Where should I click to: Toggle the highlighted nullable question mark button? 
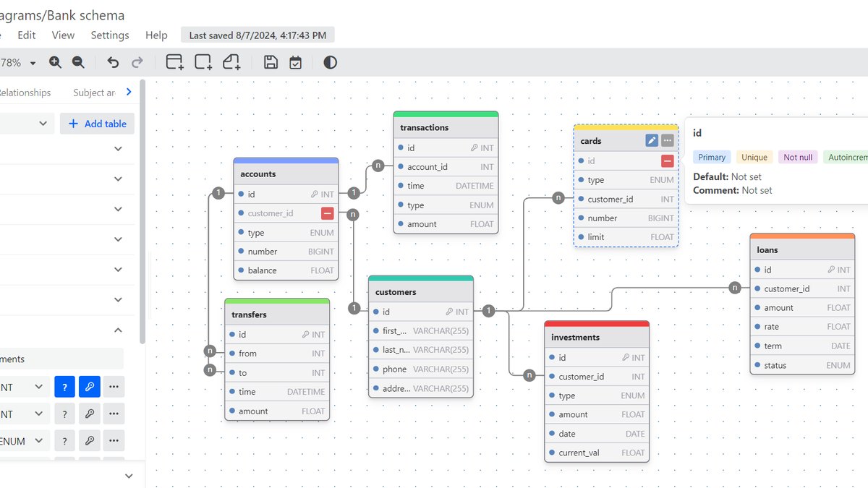coord(64,387)
